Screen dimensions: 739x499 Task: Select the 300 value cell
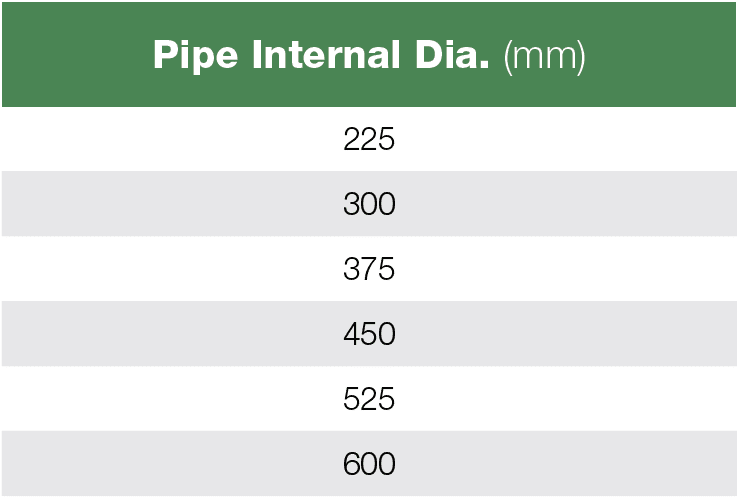pos(369,204)
